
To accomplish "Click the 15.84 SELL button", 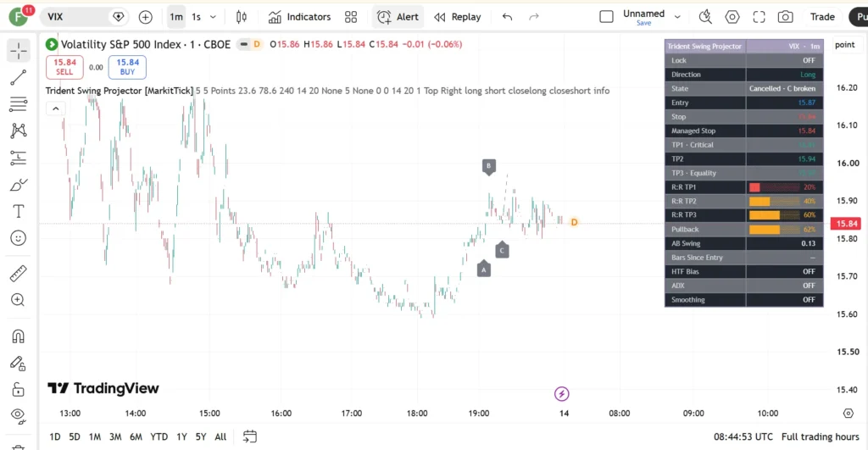I will 64,67.
